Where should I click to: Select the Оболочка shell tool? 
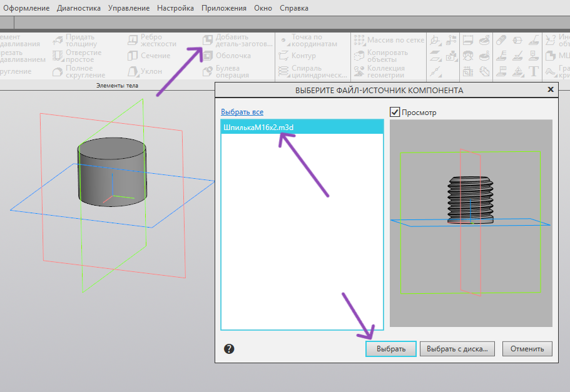208,56
